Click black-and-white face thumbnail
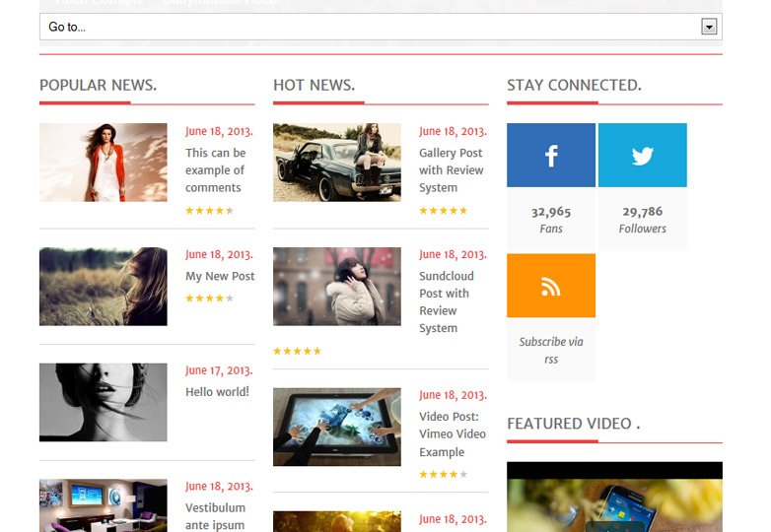This screenshot has width=771, height=532. click(104, 402)
